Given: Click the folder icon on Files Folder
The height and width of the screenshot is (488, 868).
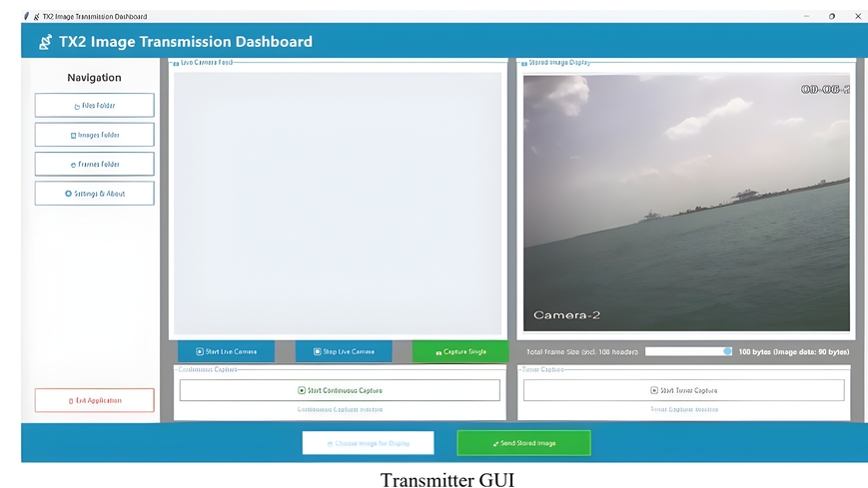Looking at the screenshot, I should click(x=77, y=106).
